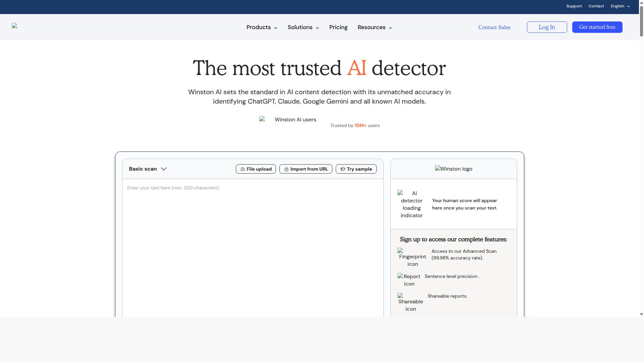
Task: Click the page scrollbar down arrow
Action: pyautogui.click(x=641, y=314)
